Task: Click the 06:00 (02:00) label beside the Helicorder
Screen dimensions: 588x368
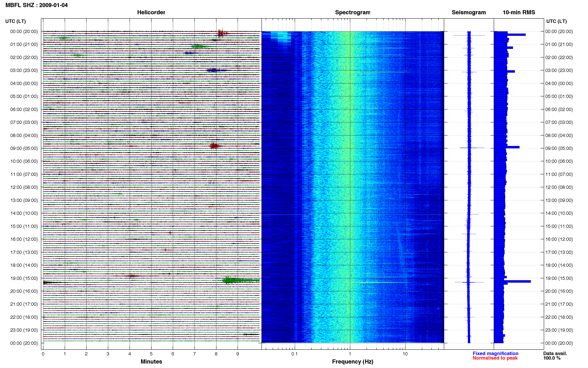Action: pyautogui.click(x=24, y=109)
